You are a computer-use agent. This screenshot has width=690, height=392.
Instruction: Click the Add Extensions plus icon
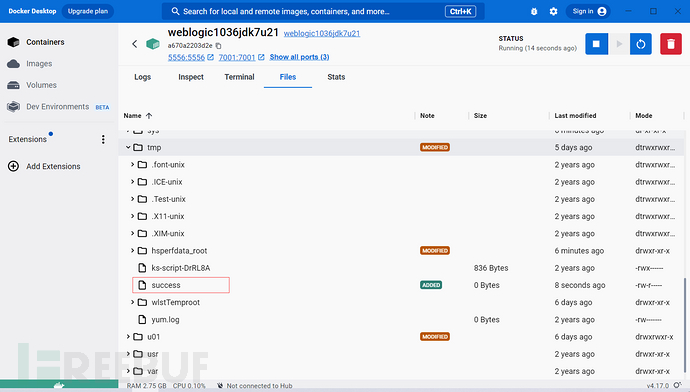(14, 166)
